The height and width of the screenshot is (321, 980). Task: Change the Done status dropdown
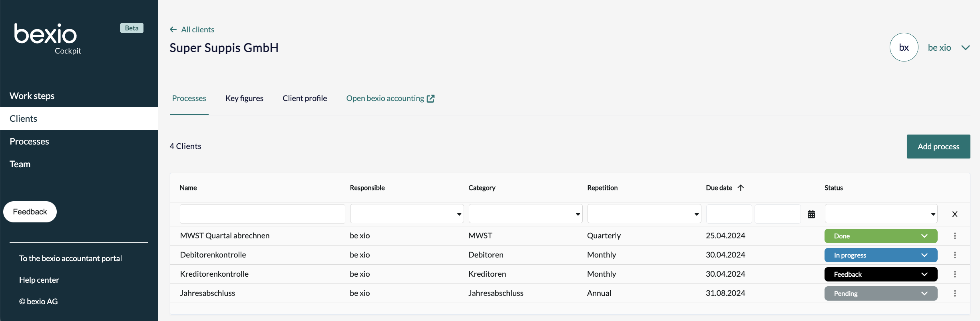pos(880,236)
